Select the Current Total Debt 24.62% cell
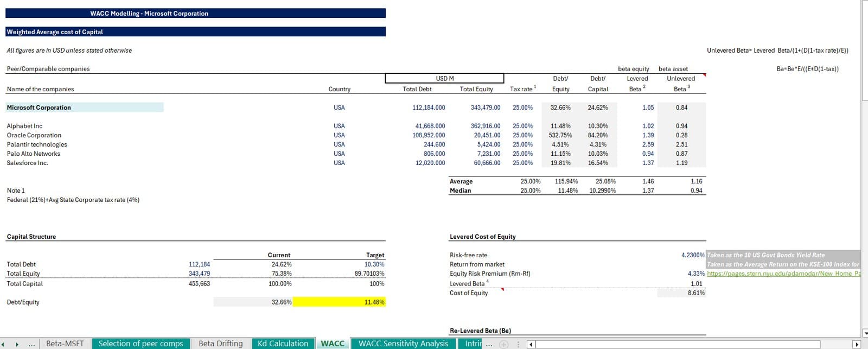Viewport: 868px width, 349px height. [282, 264]
